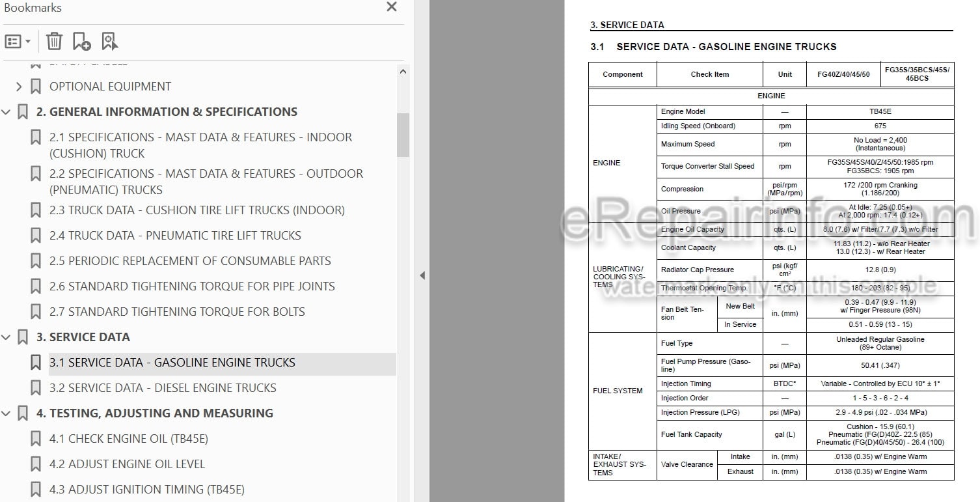Click bookmark icon beside 4.1 CHECK ENGINE OIL
The image size is (980, 502).
36,439
